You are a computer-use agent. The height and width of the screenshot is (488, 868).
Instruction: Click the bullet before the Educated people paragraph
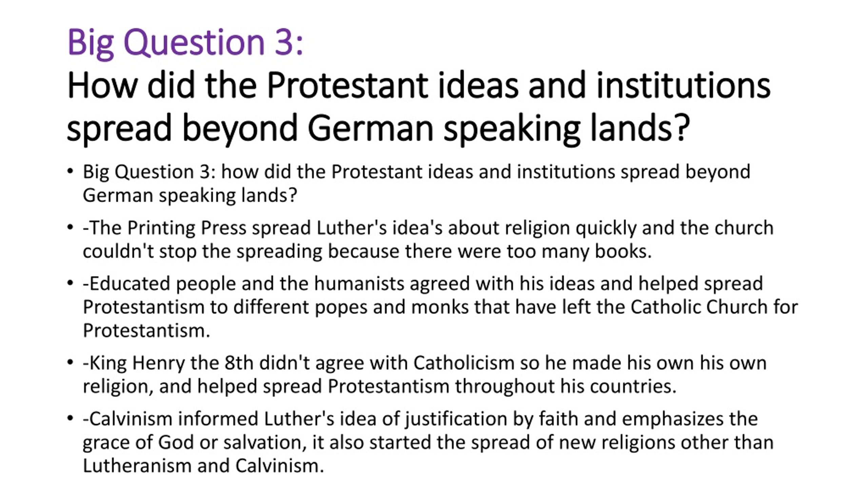point(70,283)
